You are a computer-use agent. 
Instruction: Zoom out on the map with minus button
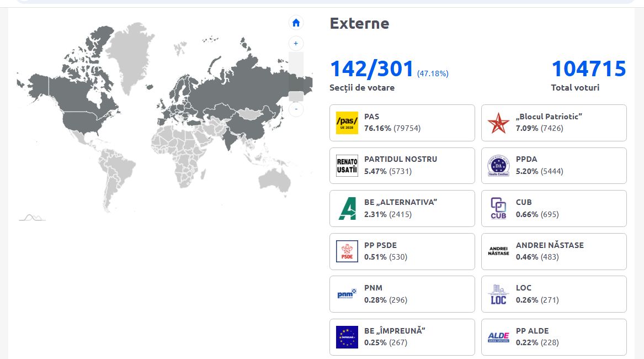(x=296, y=109)
